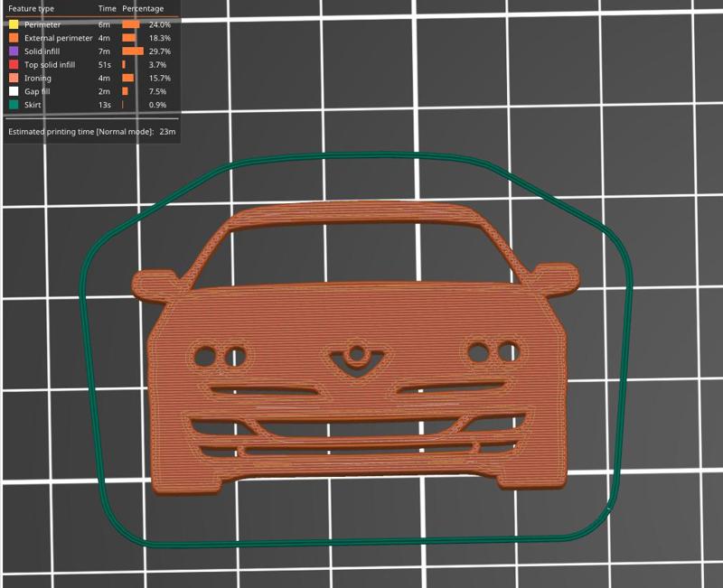Image resolution: width=723 pixels, height=588 pixels.
Task: Click the Feature type column header
Action: (33, 8)
